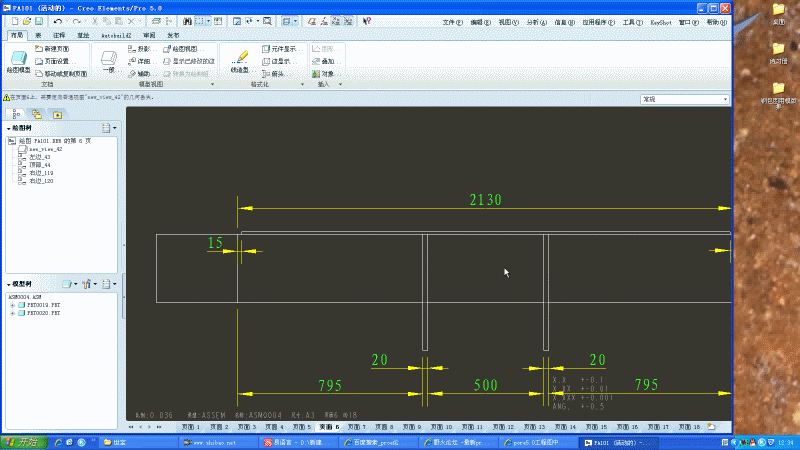800x450 pixels.
Task: Open the 文件(F) menu
Action: tap(453, 22)
